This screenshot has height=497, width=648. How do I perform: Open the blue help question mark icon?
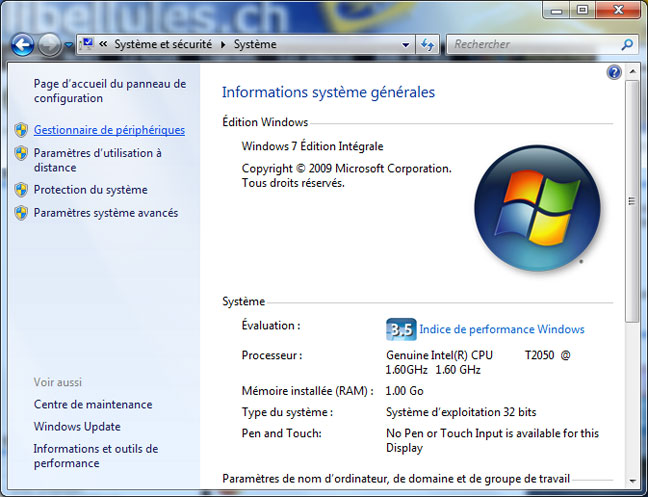point(614,72)
